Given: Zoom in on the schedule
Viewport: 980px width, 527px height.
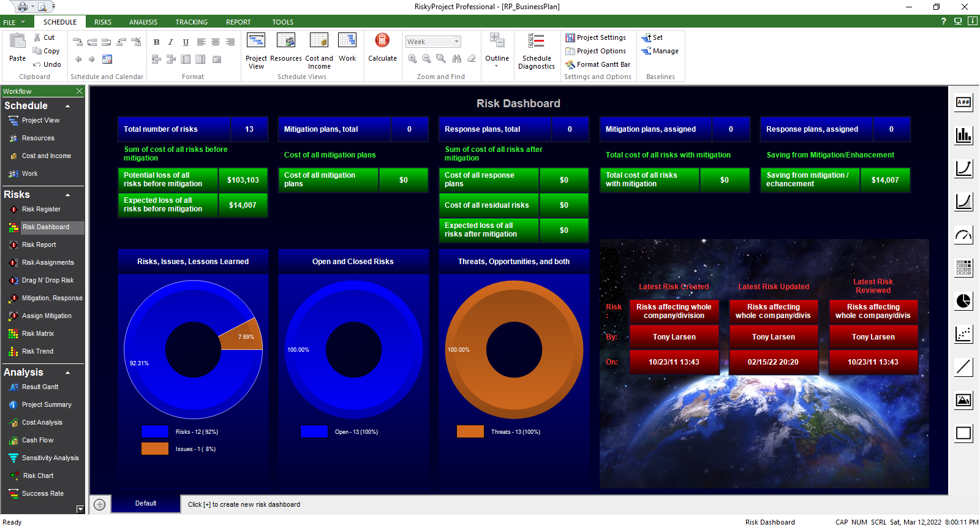Looking at the screenshot, I should point(412,59).
